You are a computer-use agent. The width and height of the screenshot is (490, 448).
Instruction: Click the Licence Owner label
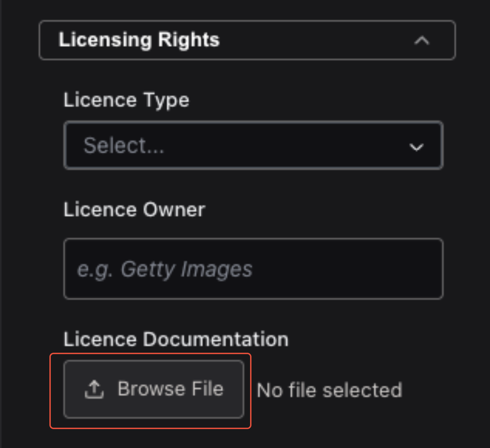point(134,210)
